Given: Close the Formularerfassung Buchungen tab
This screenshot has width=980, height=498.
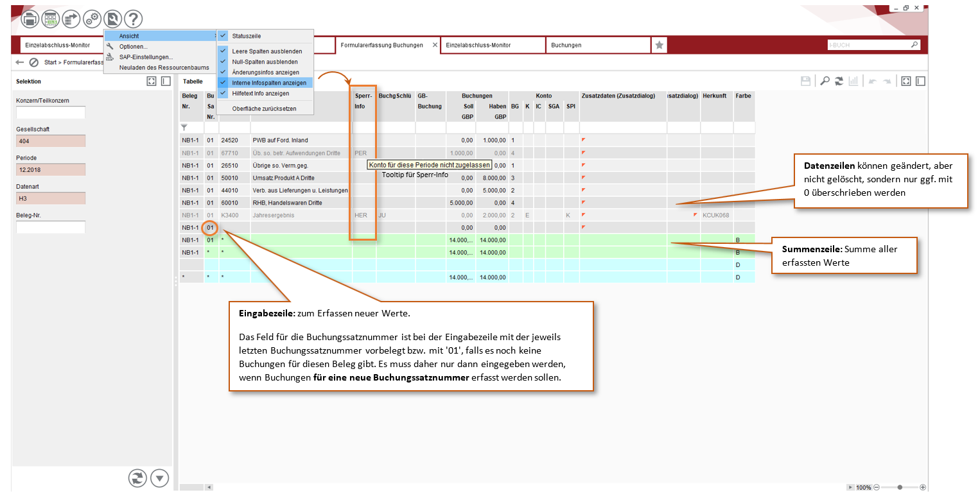Looking at the screenshot, I should 435,45.
